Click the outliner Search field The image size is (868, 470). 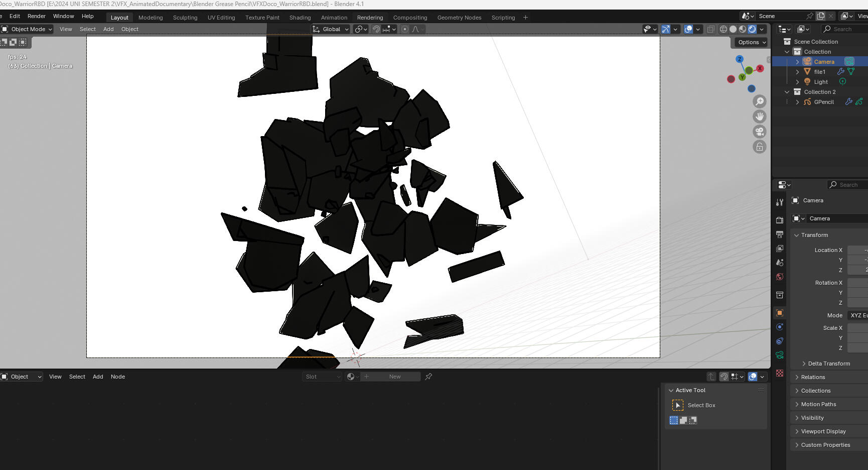tap(845, 29)
